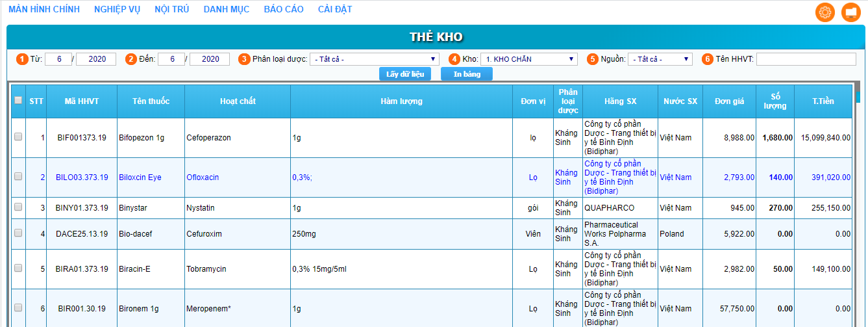Open the Nguồn source dropdown
Screen dimensions: 868x327
tap(660, 59)
